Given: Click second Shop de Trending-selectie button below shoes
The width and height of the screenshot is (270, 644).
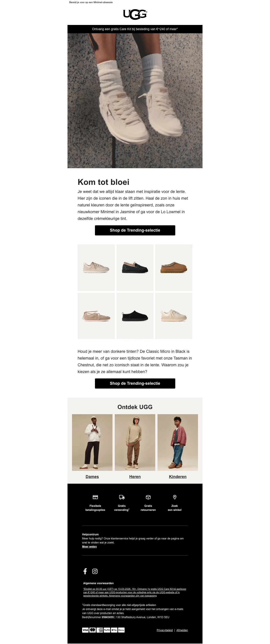Looking at the screenshot, I should 135,383.
